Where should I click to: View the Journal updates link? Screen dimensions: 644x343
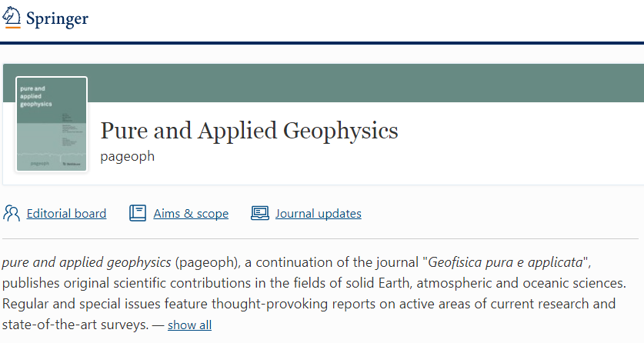[318, 214]
